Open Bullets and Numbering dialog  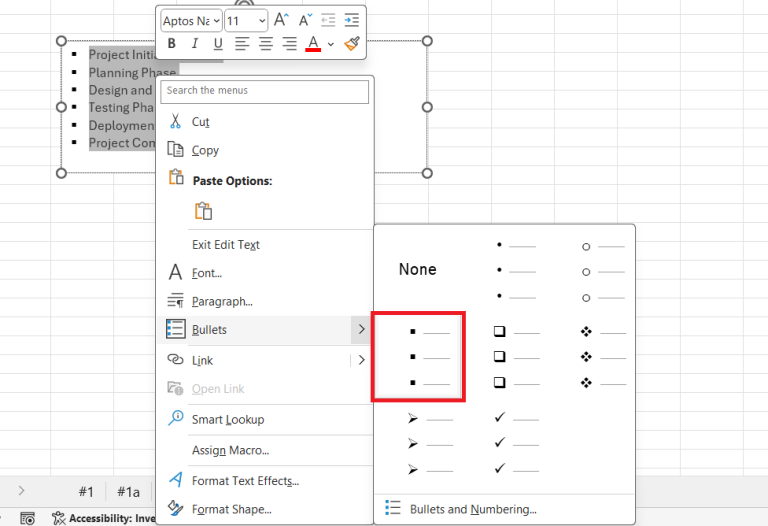[473, 509]
